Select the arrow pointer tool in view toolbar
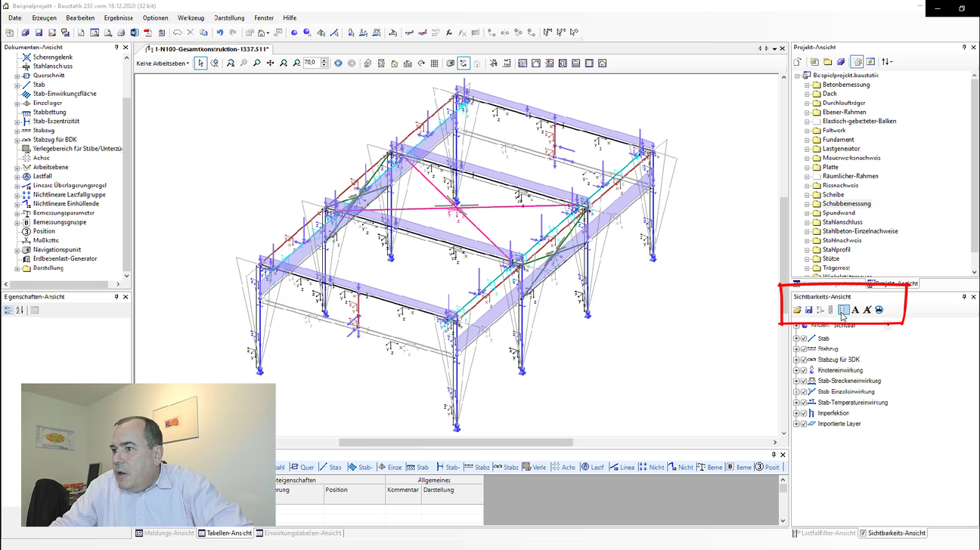 coord(201,63)
